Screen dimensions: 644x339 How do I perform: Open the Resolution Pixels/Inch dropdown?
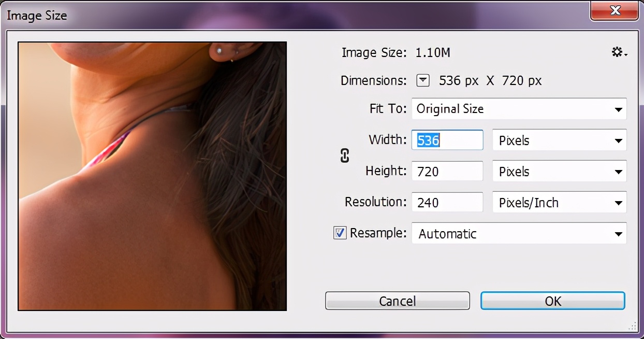pos(559,202)
